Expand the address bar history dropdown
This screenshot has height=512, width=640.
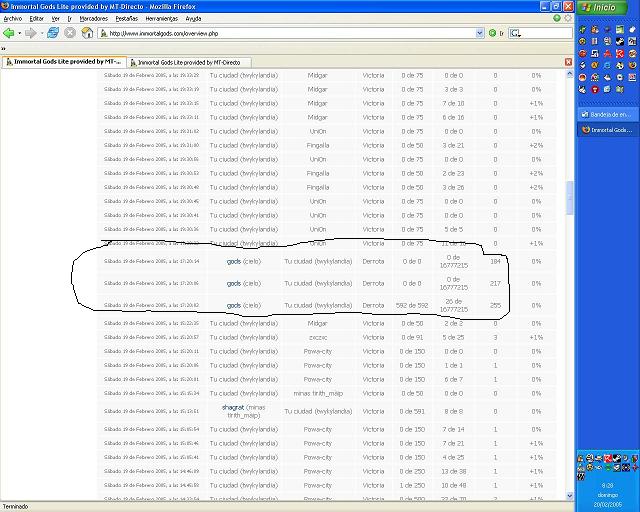click(480, 33)
